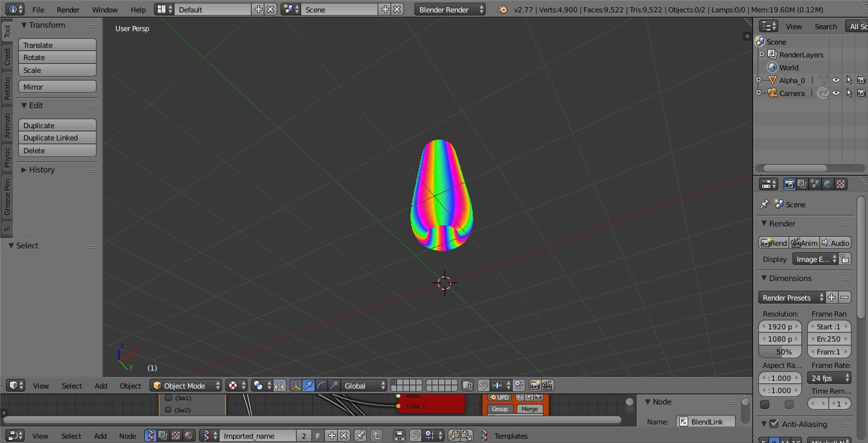Toggle the Sw1 socket radio on the node

coord(168,398)
